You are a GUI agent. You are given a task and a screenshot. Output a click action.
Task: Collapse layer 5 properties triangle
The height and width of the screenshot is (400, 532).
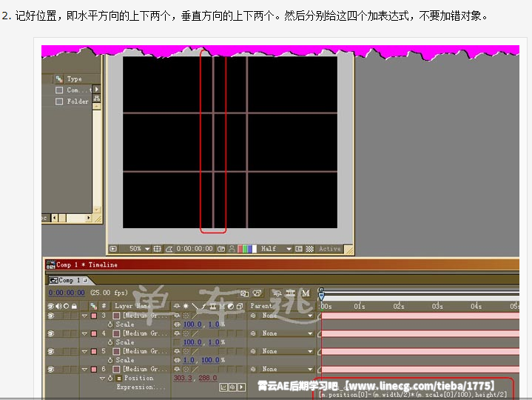pyautogui.click(x=84, y=351)
